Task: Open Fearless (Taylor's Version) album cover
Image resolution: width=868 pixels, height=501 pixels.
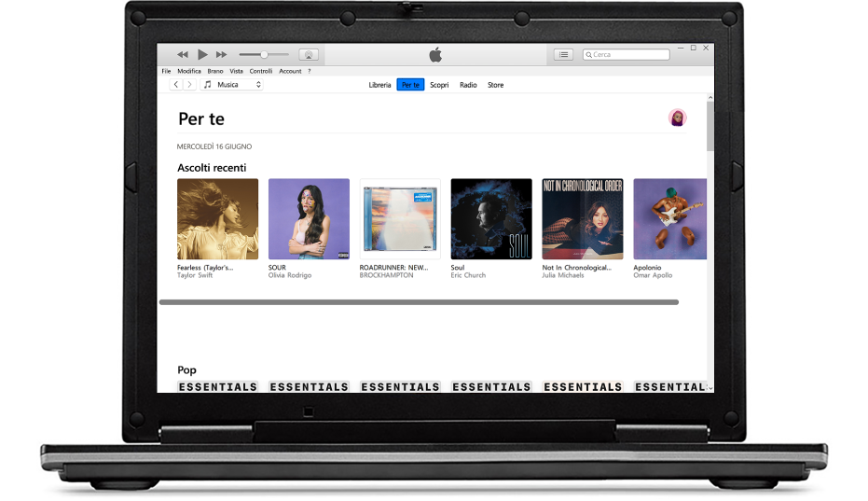Action: point(217,219)
